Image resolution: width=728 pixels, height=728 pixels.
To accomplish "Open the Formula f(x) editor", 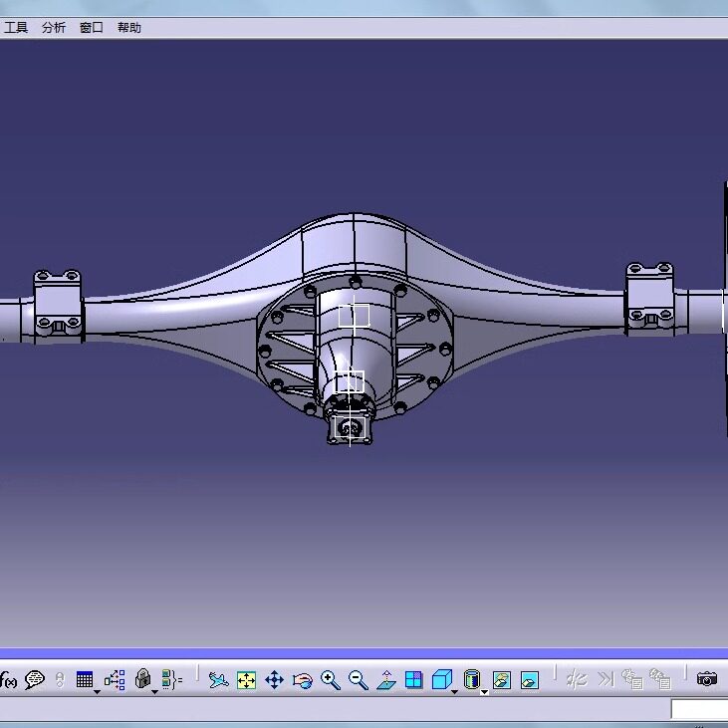I will click(8, 680).
